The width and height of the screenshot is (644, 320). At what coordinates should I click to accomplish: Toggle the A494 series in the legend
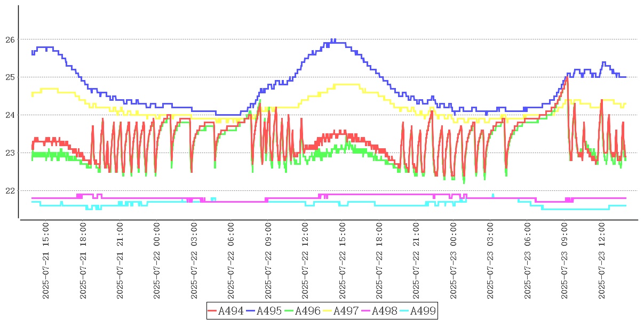(230, 311)
